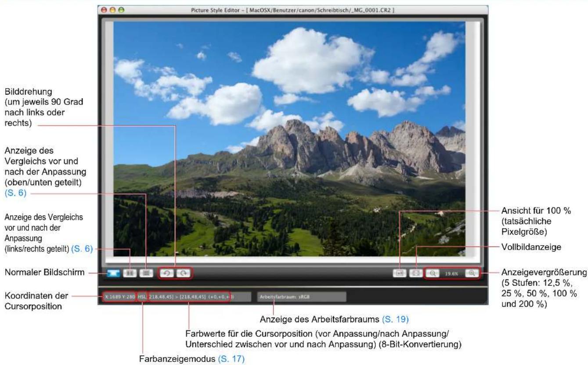The height and width of the screenshot is (365, 588).
Task: Click the HSL color mode label
Action: pyautogui.click(x=142, y=297)
